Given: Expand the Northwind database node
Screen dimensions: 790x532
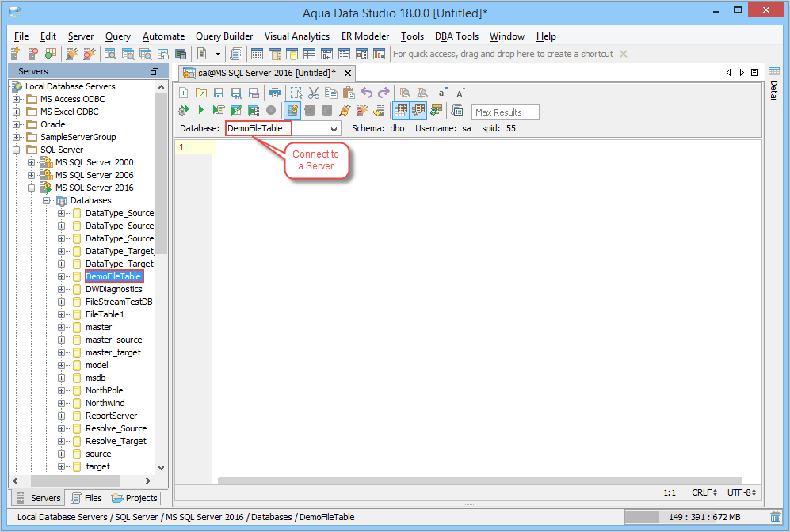Looking at the screenshot, I should point(62,403).
